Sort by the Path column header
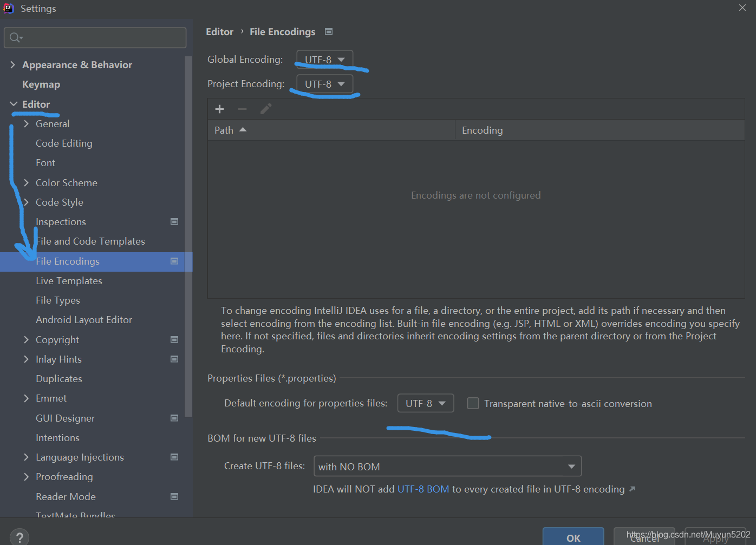This screenshot has height=545, width=756. click(x=331, y=130)
